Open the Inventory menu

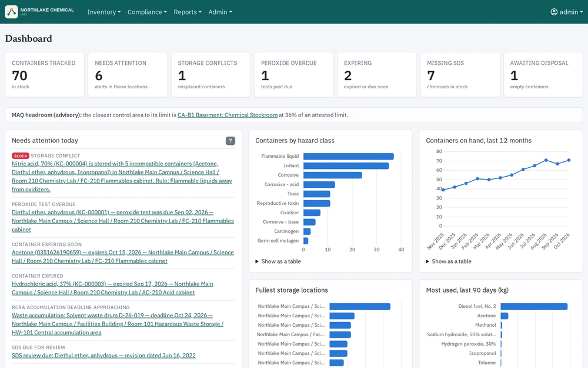pos(104,12)
